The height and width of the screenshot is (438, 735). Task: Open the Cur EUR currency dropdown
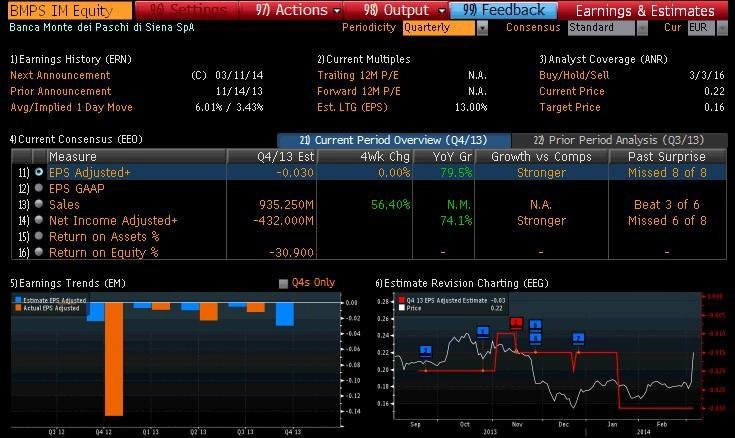tap(708, 28)
